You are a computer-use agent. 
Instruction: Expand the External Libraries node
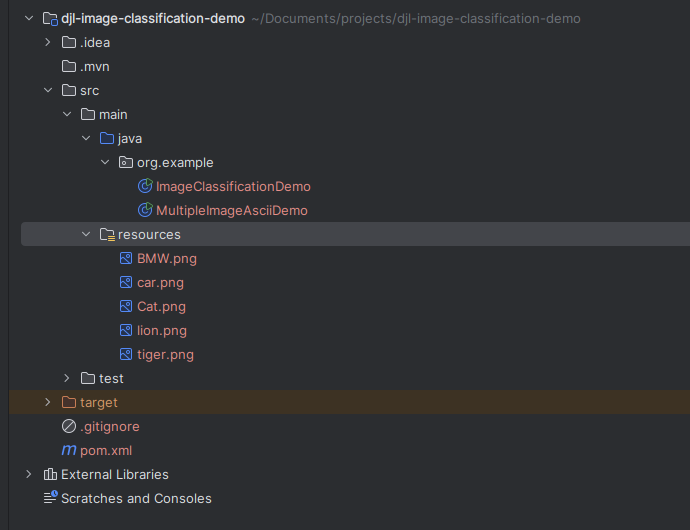pos(29,475)
